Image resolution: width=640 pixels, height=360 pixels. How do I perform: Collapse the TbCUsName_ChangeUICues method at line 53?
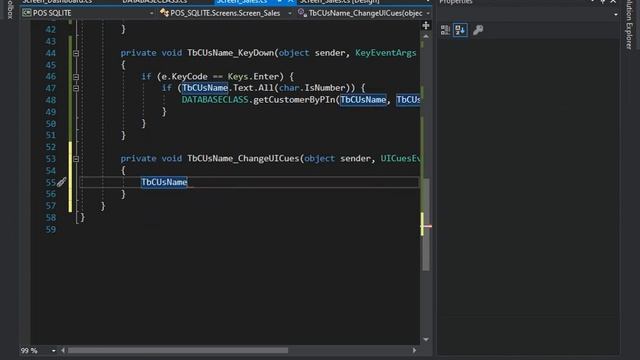(x=76, y=159)
